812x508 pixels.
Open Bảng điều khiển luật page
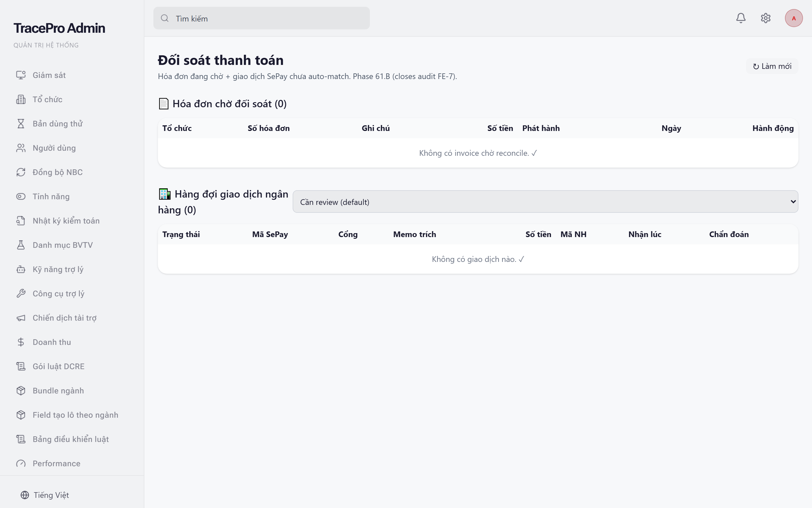point(72,439)
